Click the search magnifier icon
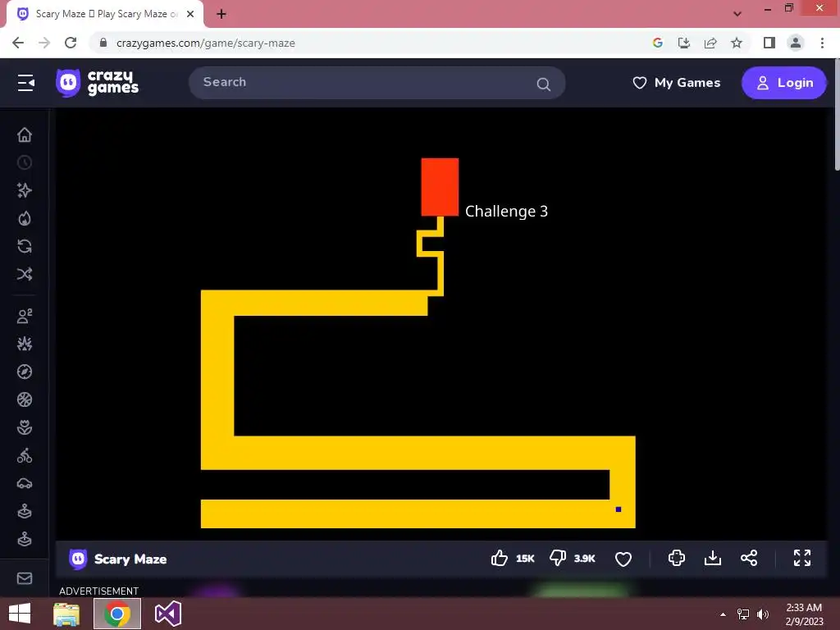Image resolution: width=840 pixels, height=630 pixels. tap(543, 84)
